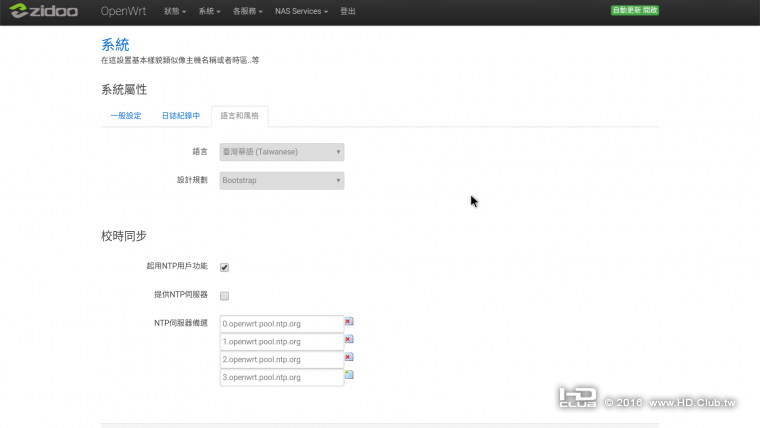Expand the 各服務 menu in the navbar
Viewport: 760px width, 428px height.
coord(247,11)
